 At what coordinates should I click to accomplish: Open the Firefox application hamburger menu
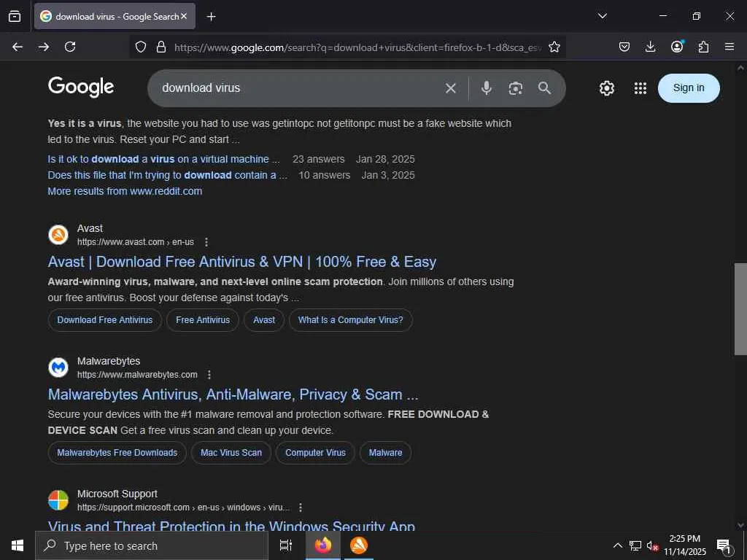pos(729,47)
